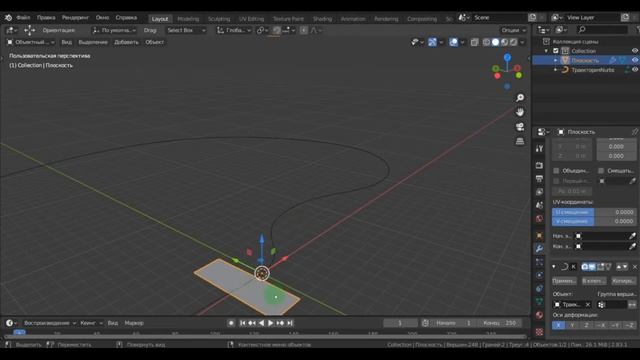Open the Справка menu
640x360 pixels.
pyautogui.click(x=126, y=18)
